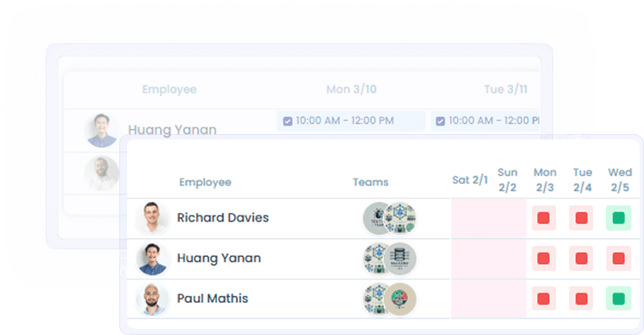The image size is (644, 335).
Task: Click the Teams column header
Action: pos(371,182)
